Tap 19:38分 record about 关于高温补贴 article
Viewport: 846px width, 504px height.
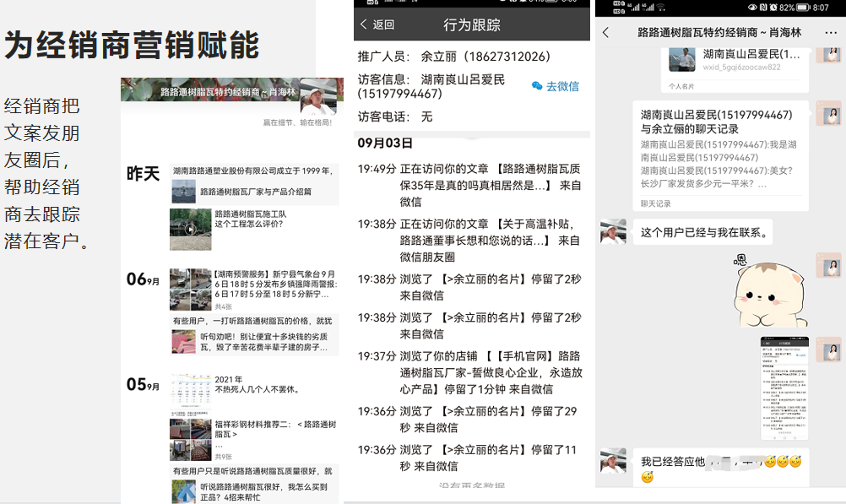click(x=469, y=240)
